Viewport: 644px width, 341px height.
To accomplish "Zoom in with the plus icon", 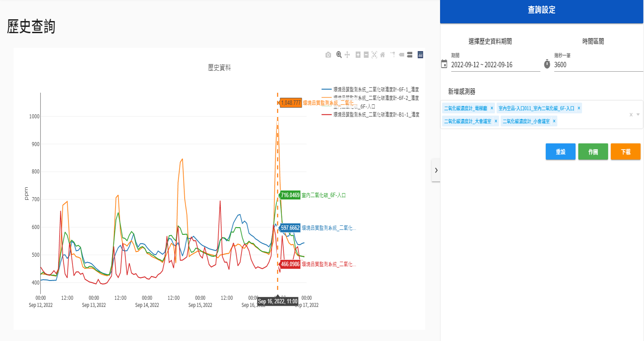I will click(x=358, y=55).
